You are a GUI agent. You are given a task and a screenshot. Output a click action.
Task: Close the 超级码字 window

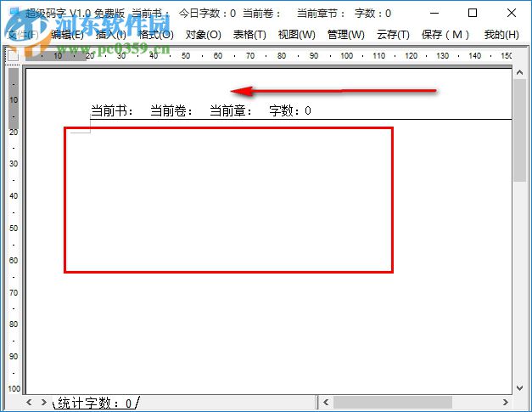512,13
